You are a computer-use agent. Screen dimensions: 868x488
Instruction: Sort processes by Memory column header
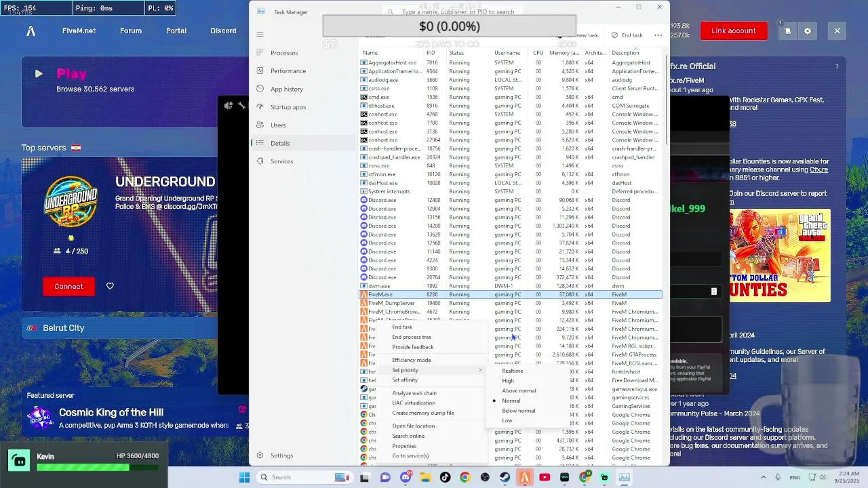[x=564, y=53]
